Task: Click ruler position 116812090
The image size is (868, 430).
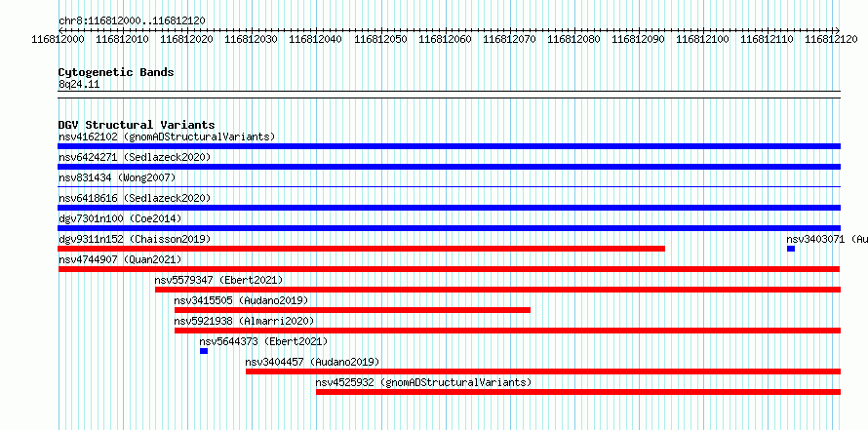Action: 638,39
